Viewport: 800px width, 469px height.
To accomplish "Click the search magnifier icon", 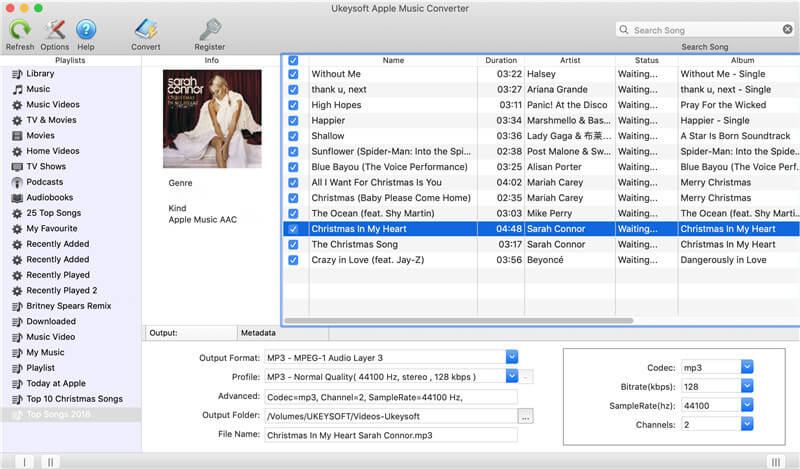I will pos(624,30).
